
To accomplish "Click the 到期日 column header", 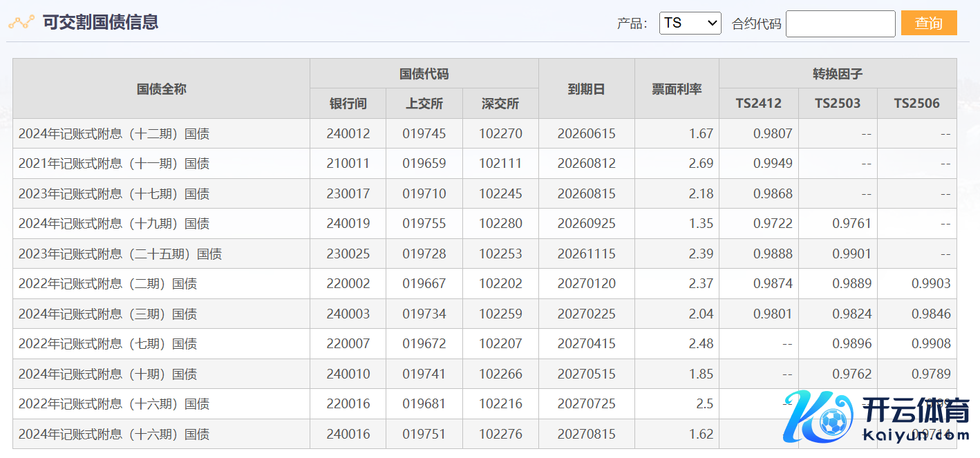I will [x=586, y=88].
